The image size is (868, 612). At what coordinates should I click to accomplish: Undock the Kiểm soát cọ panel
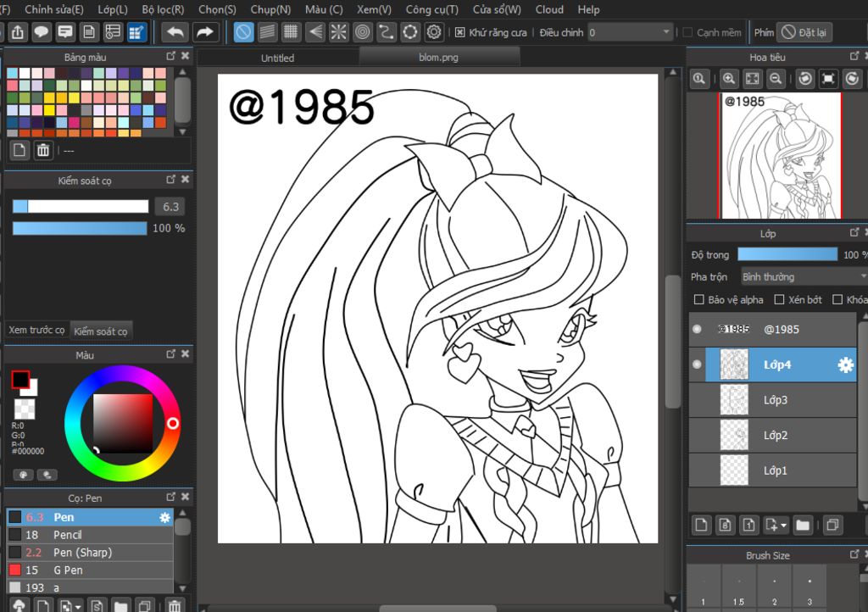(170, 180)
